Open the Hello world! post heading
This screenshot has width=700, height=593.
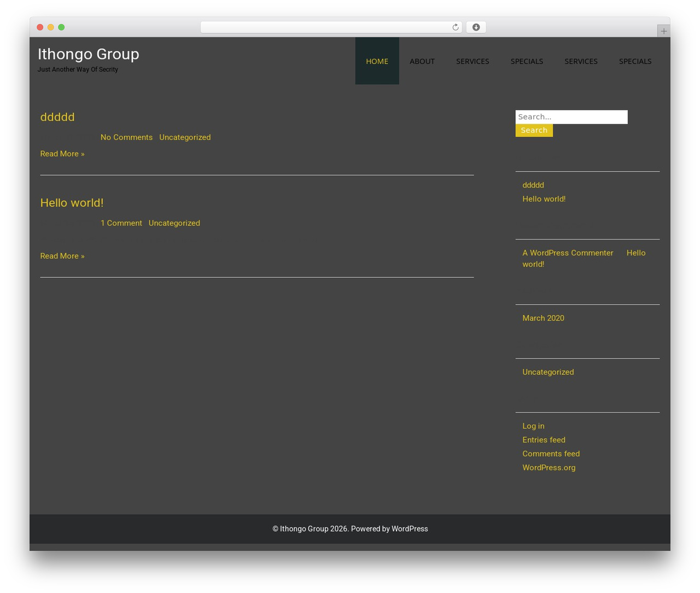click(x=72, y=203)
